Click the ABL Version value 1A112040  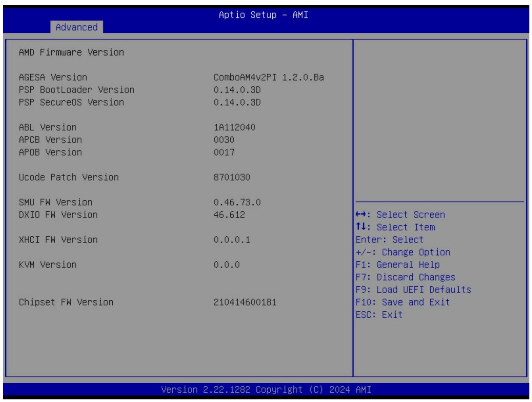click(234, 127)
